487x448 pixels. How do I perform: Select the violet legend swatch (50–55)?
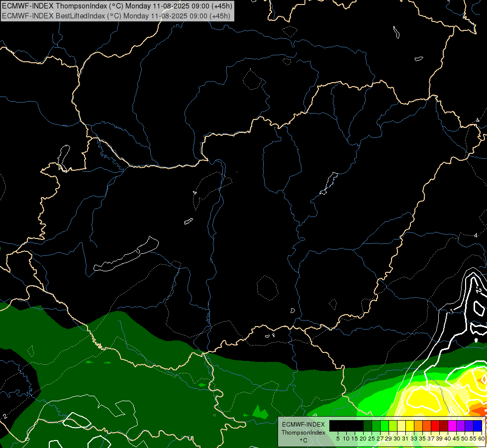469,426
